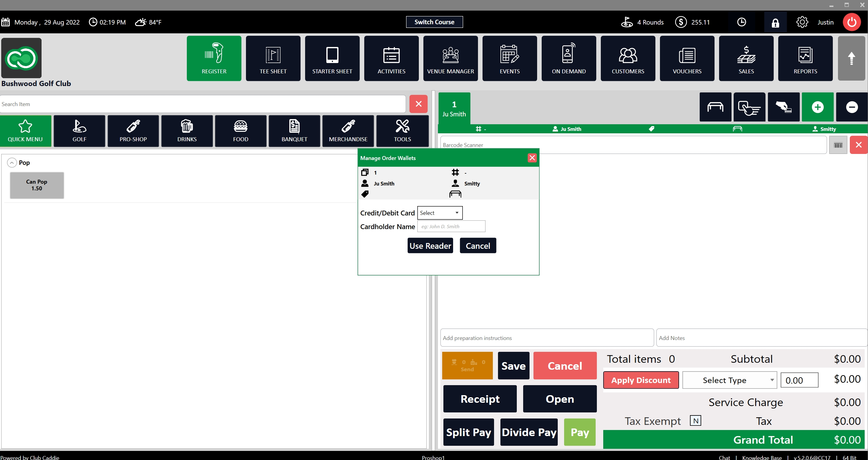Switch to the Drinks menu category

(x=187, y=131)
